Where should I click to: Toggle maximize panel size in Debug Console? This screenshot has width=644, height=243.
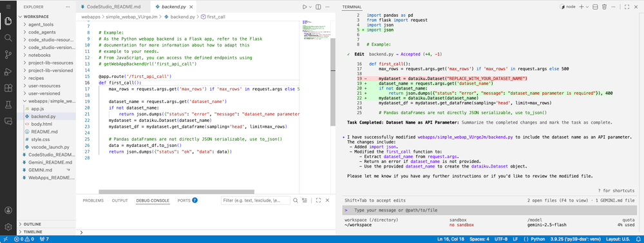(318, 200)
